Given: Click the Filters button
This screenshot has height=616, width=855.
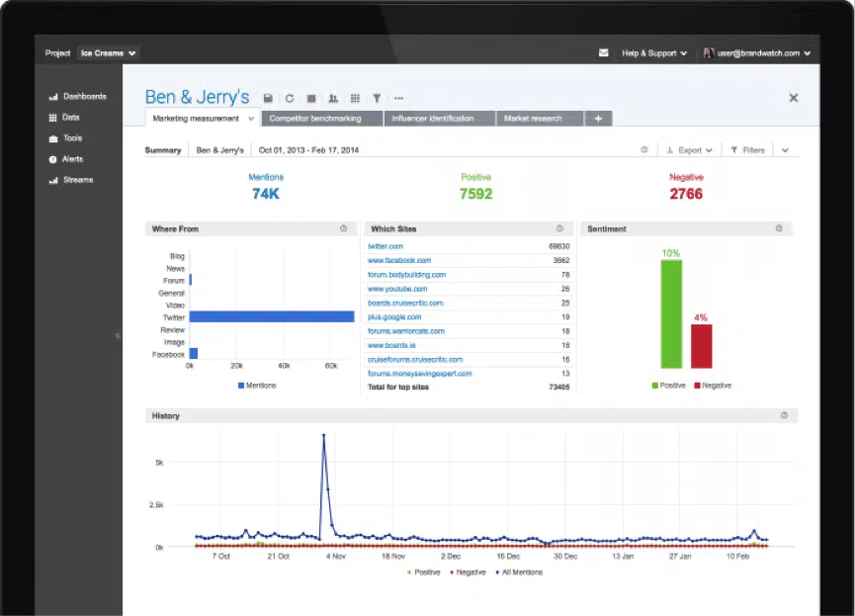Looking at the screenshot, I should (x=748, y=150).
